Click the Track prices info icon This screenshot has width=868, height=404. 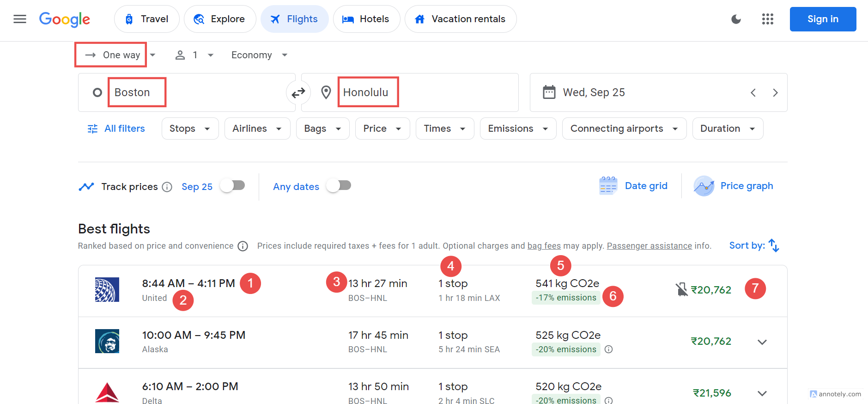tap(167, 187)
